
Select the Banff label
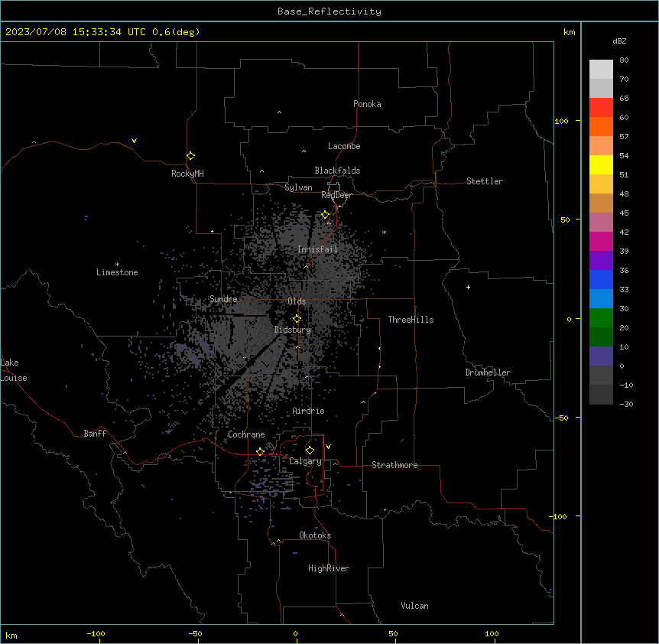(95, 434)
